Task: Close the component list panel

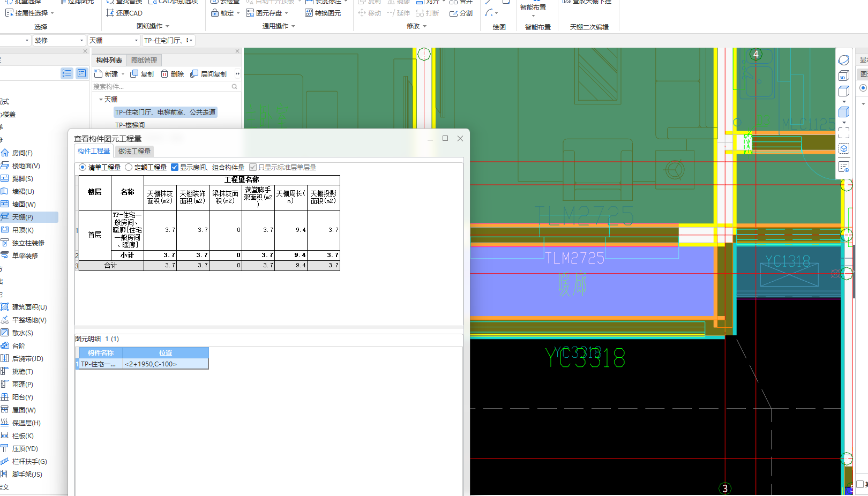Action: [x=237, y=51]
